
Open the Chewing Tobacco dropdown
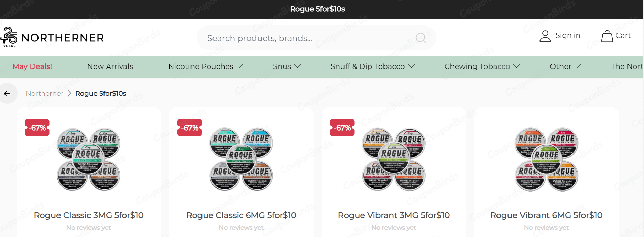(482, 66)
